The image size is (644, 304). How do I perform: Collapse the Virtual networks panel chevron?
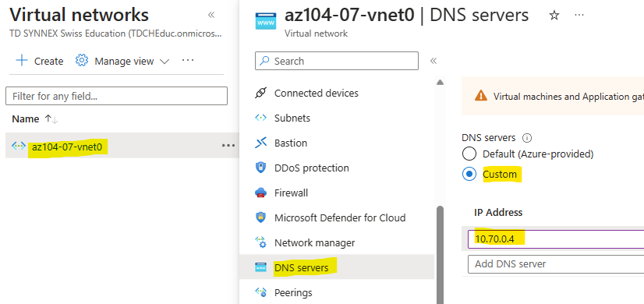211,16
